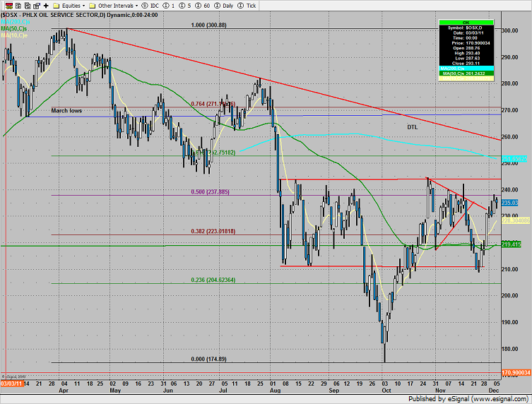Viewport: 532px width, 404px height.
Task: Click the MA(50,C) indicator label
Action: (13, 27)
